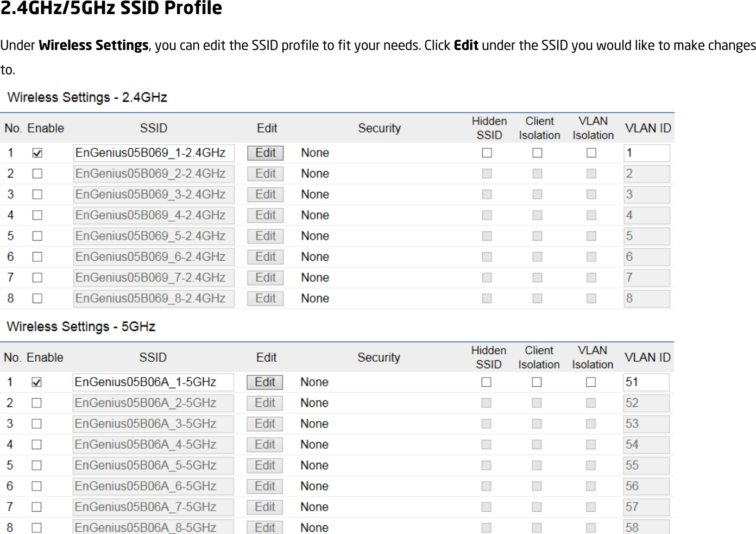The image size is (756, 534).
Task: Click security value None for EnGenius05B06A_1-5GHz
Action: (314, 382)
